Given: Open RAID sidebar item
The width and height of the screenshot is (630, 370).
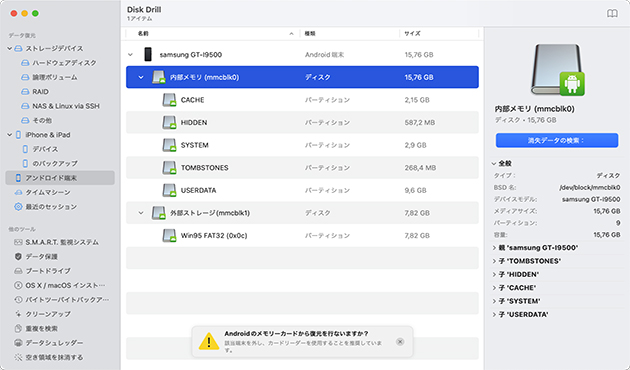Looking at the screenshot, I should click(x=40, y=92).
